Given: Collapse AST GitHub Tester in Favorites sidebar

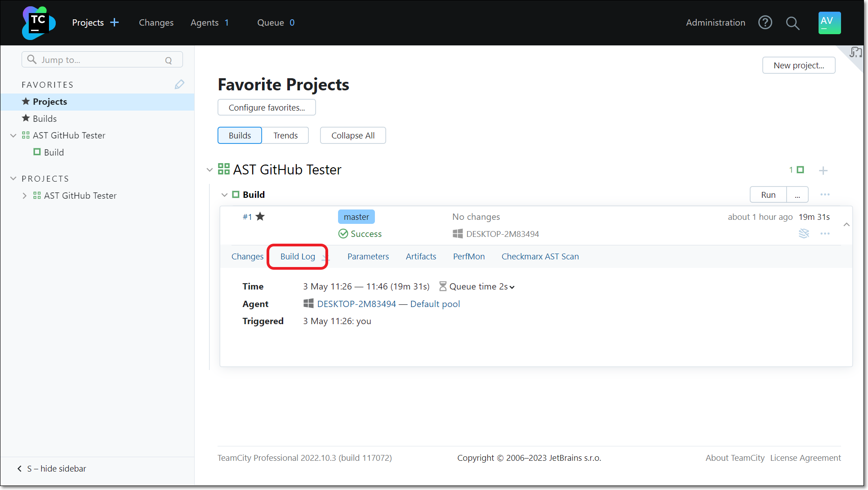Looking at the screenshot, I should coord(13,135).
